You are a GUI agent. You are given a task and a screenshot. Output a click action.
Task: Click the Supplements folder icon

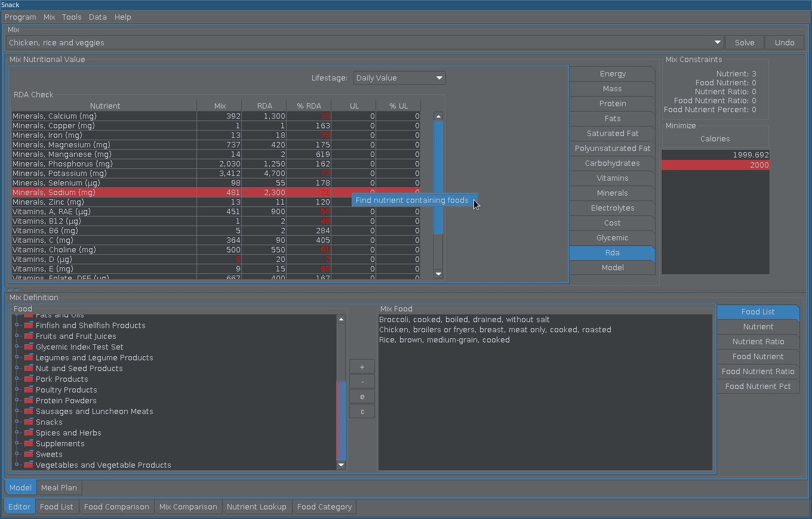(x=28, y=443)
